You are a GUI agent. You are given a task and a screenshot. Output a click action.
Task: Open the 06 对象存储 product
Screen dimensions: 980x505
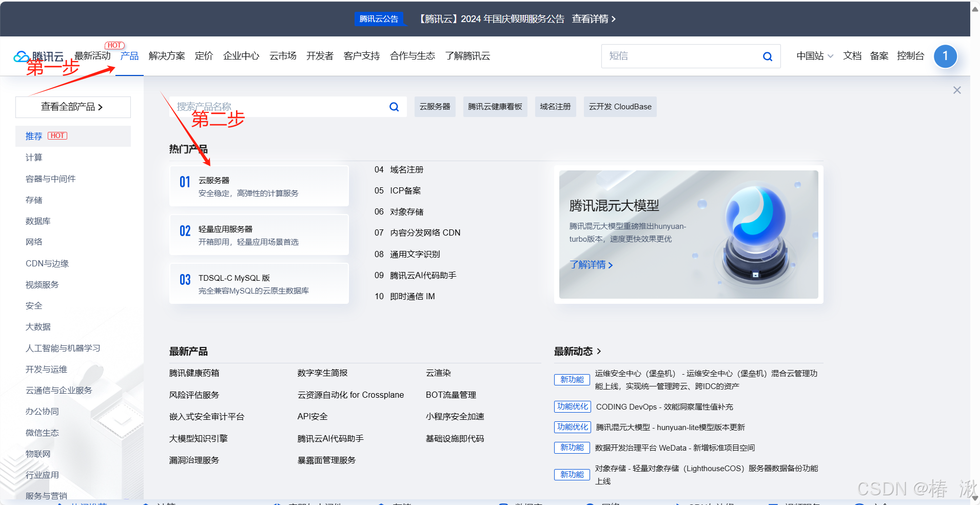point(399,212)
